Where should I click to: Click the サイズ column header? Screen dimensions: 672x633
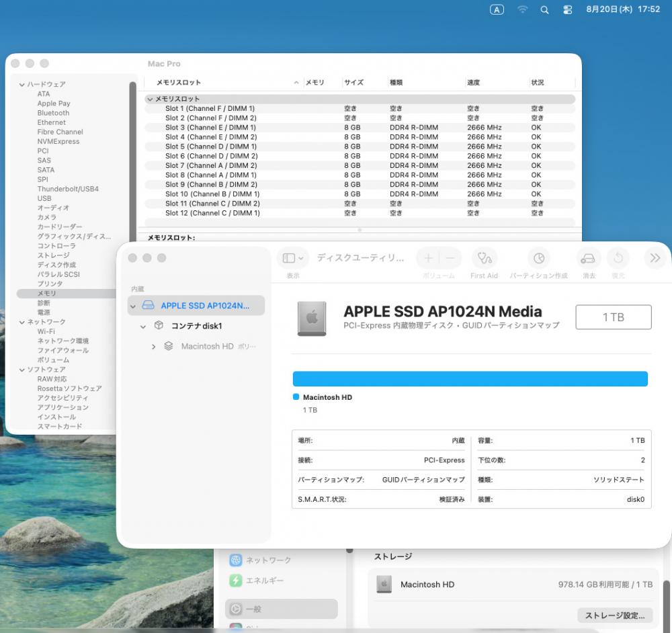pos(353,82)
